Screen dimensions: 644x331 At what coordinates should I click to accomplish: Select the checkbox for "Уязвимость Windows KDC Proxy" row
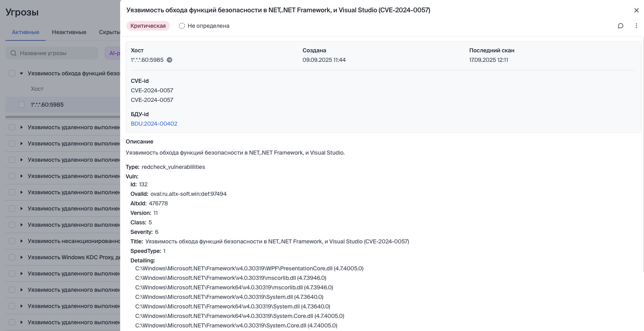point(12,257)
